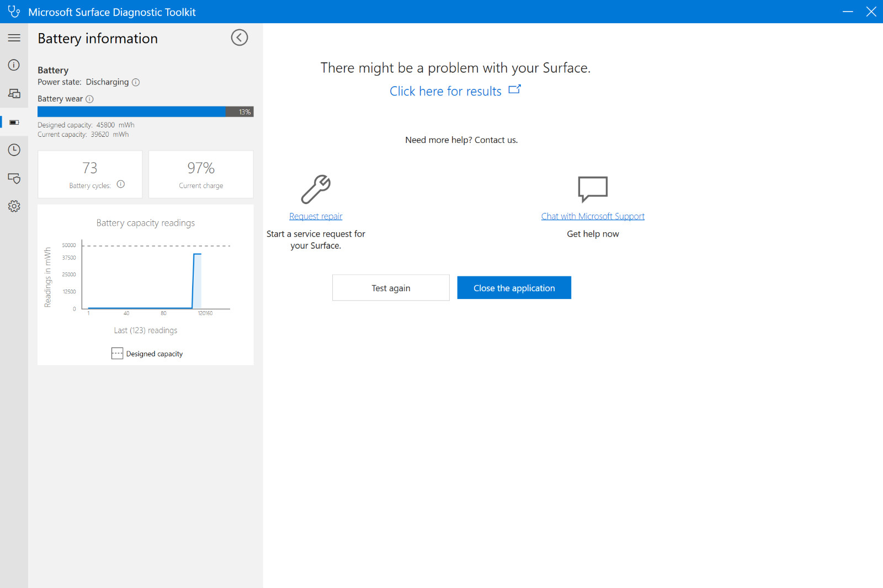Click the Designed capacity legend swatch
This screenshot has width=883, height=588.
117,354
